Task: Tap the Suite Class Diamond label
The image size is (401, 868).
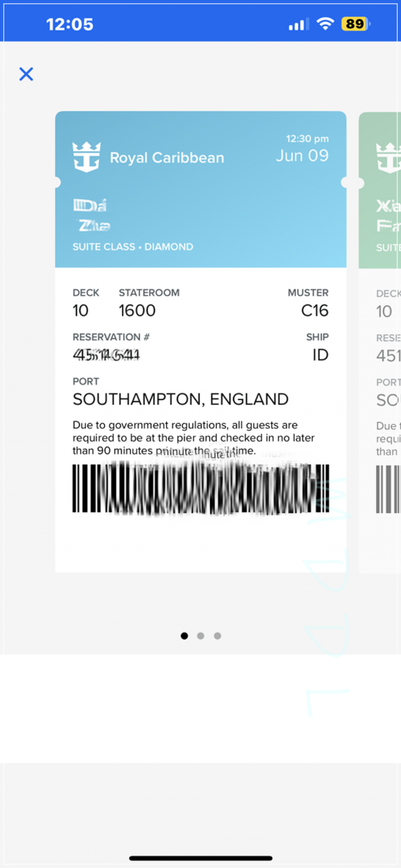Action: 133,247
